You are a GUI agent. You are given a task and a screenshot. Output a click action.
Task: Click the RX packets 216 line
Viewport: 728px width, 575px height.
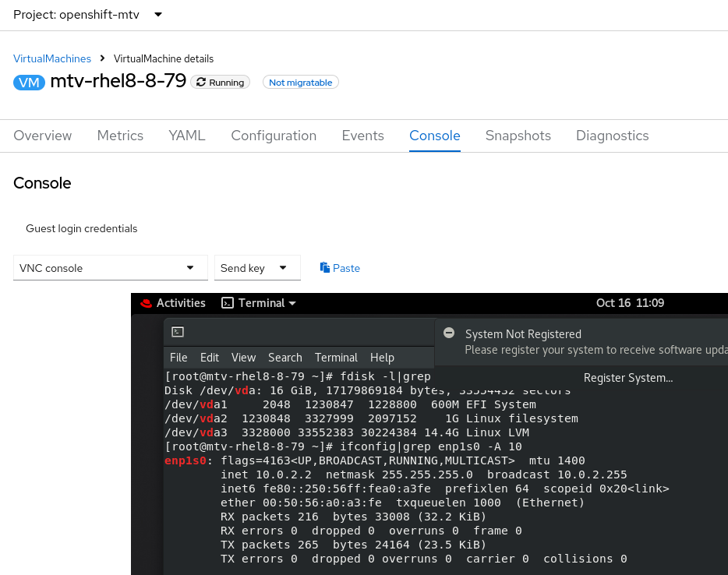(x=353, y=517)
